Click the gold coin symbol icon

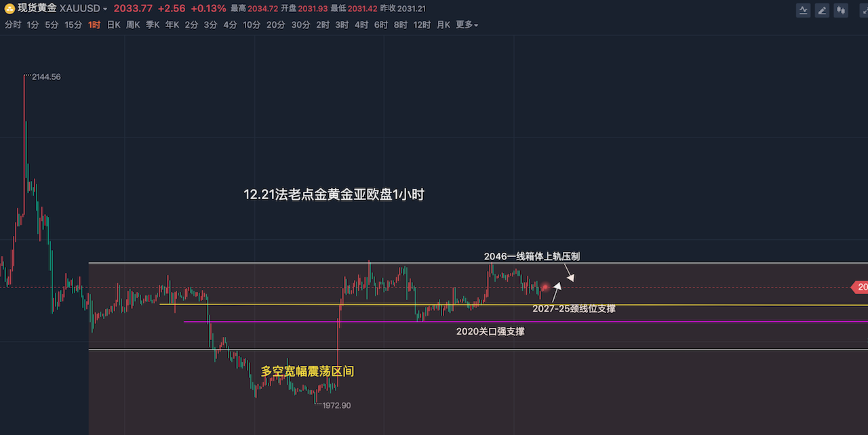pos(9,9)
